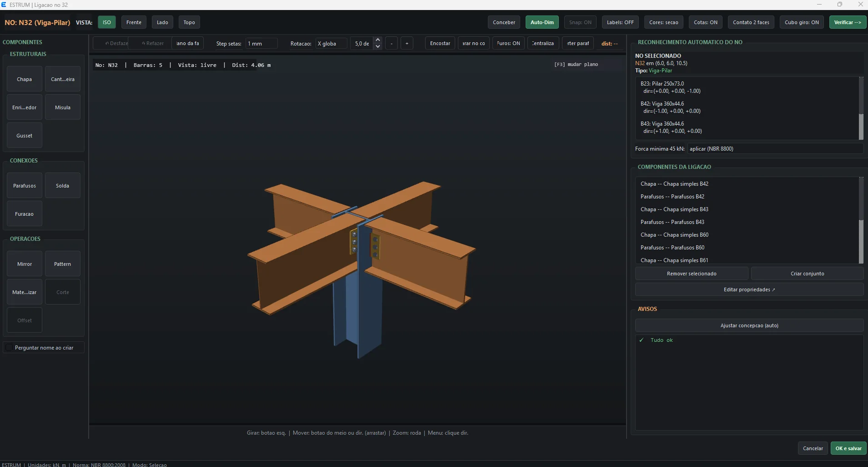Toggle Labels OFF setting
868x467 pixels.
click(x=620, y=22)
